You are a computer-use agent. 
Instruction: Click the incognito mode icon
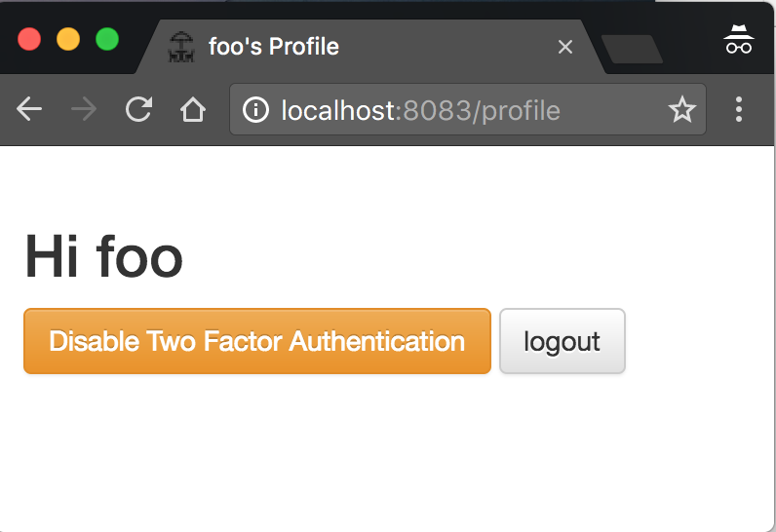click(x=739, y=41)
